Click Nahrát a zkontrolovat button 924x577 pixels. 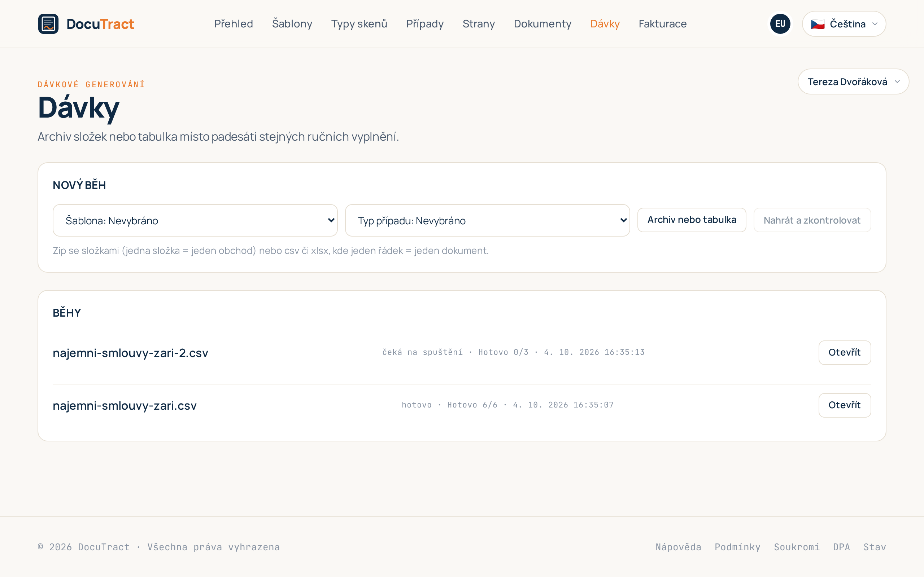[x=812, y=220]
